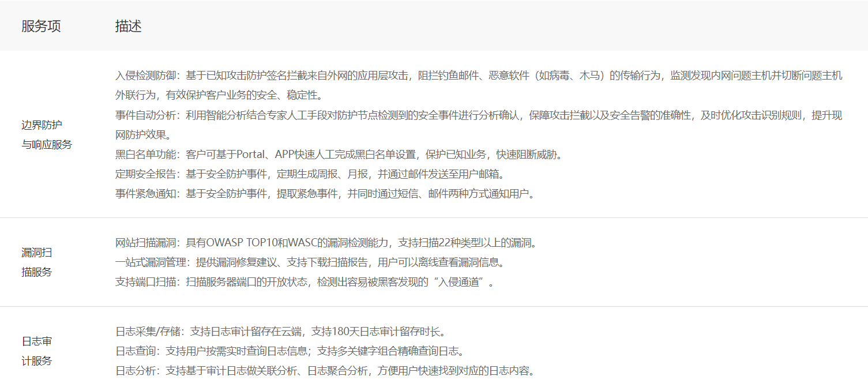Image resolution: width=868 pixels, height=391 pixels.
Task: Click the 网站扫描漏洞 description line
Action: (x=326, y=242)
